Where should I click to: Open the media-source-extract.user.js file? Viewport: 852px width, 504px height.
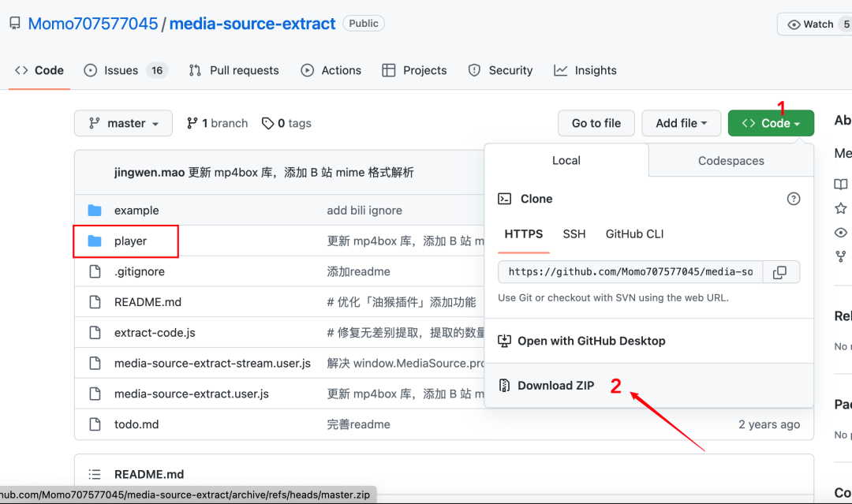191,394
